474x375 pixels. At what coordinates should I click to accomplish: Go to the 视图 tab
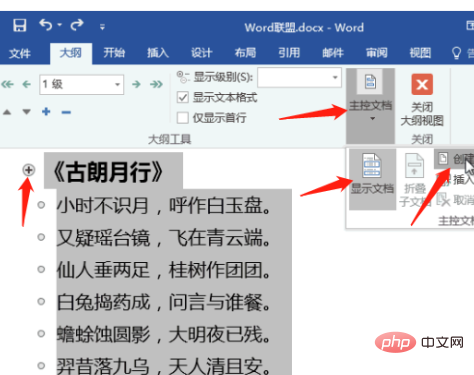(x=420, y=53)
